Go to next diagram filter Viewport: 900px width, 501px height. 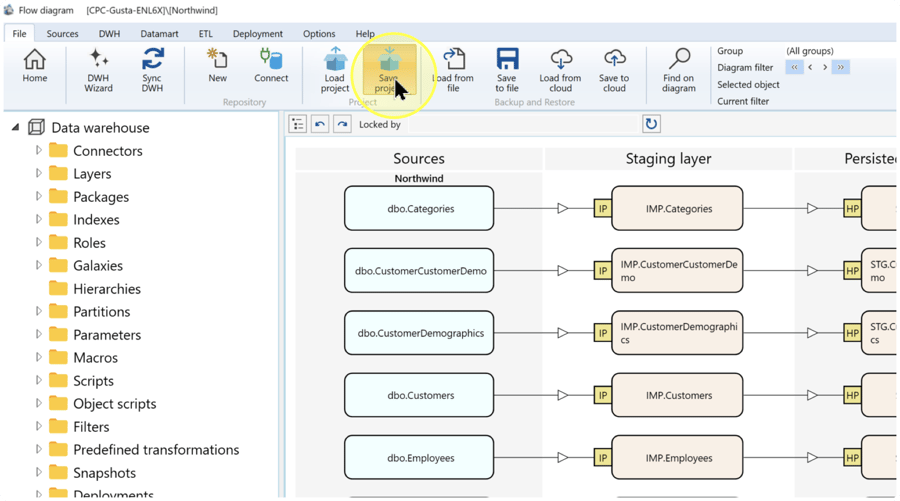point(825,67)
